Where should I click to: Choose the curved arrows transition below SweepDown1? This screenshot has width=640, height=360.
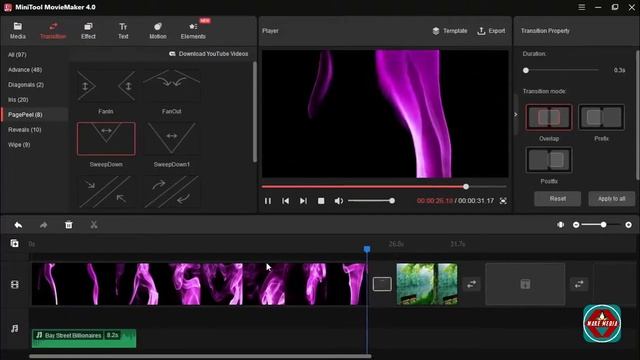(x=171, y=192)
